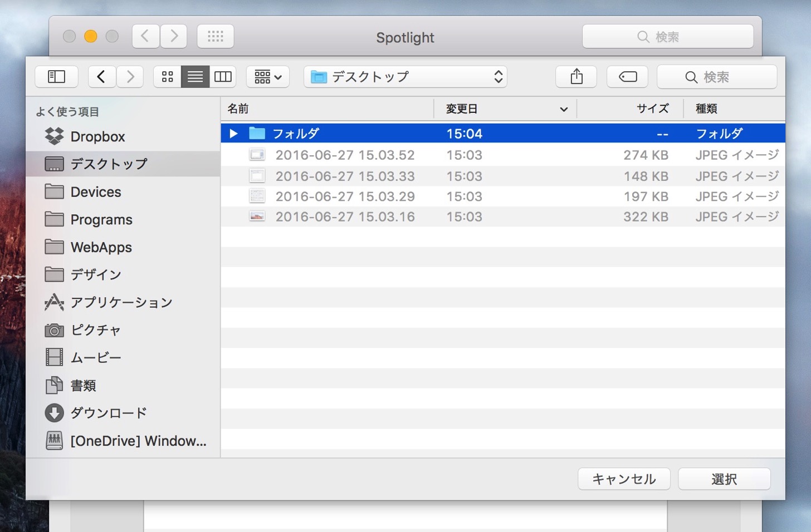Go back in the Spotlight preferences window
Screen dimensions: 811x532
[x=146, y=36]
